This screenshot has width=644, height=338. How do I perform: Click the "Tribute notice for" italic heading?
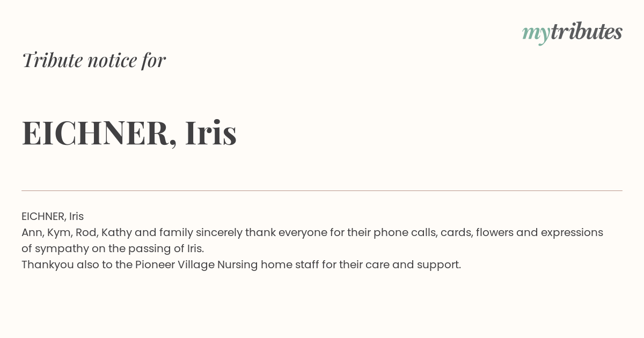(x=93, y=60)
